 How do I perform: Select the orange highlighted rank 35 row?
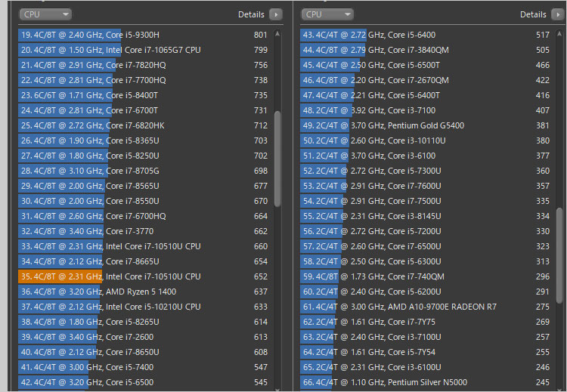(144, 276)
